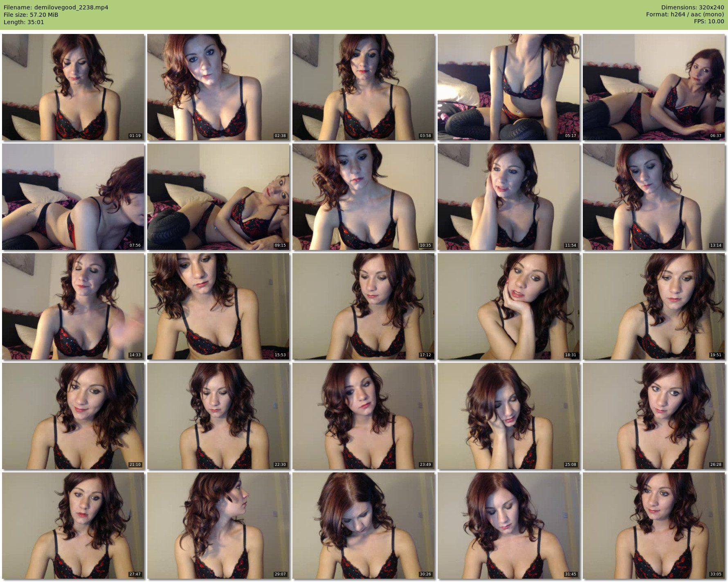This screenshot has height=582, width=728.
Task: Open the thumbnail stamped 14:33
Action: tap(73, 306)
